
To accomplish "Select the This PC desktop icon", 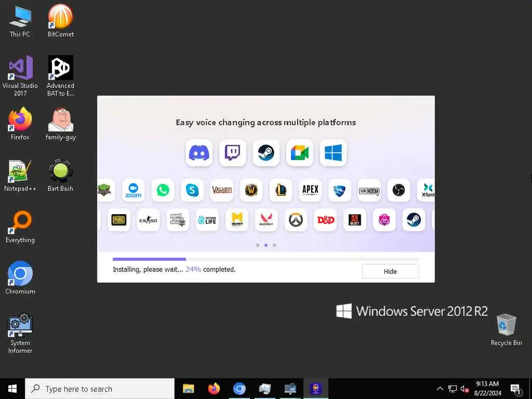I will click(20, 21).
